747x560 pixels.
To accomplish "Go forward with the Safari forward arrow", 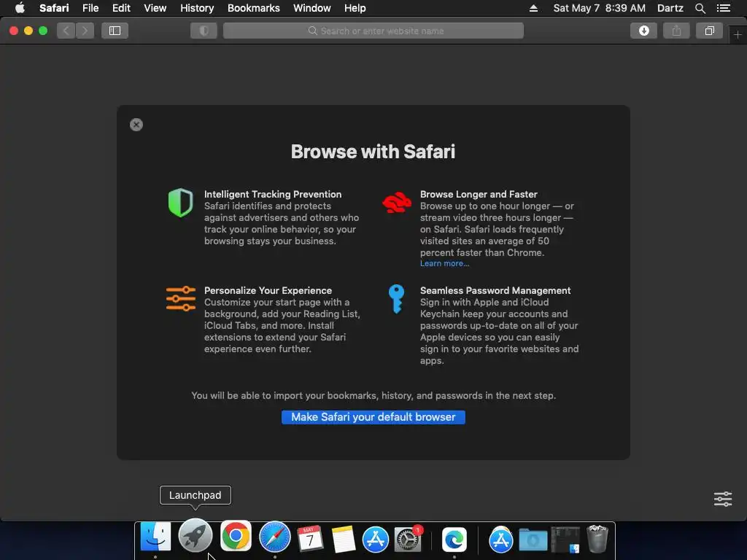I will tap(85, 31).
